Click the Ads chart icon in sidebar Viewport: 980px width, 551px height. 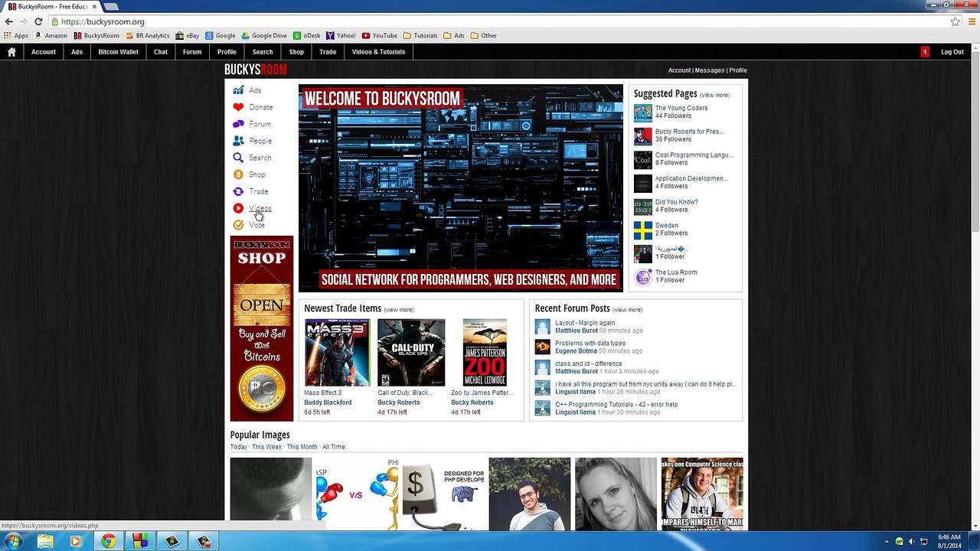click(x=238, y=90)
